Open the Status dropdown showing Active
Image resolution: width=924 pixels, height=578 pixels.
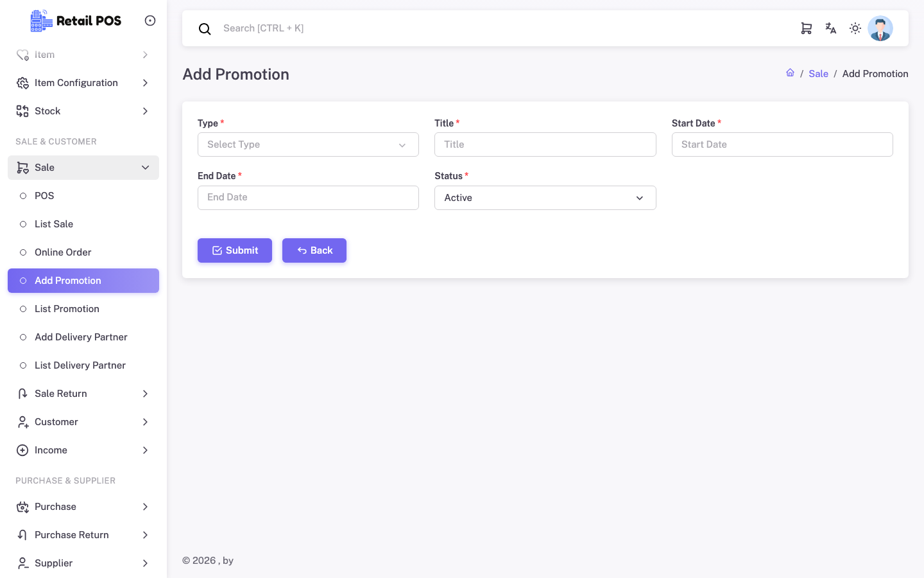point(545,198)
